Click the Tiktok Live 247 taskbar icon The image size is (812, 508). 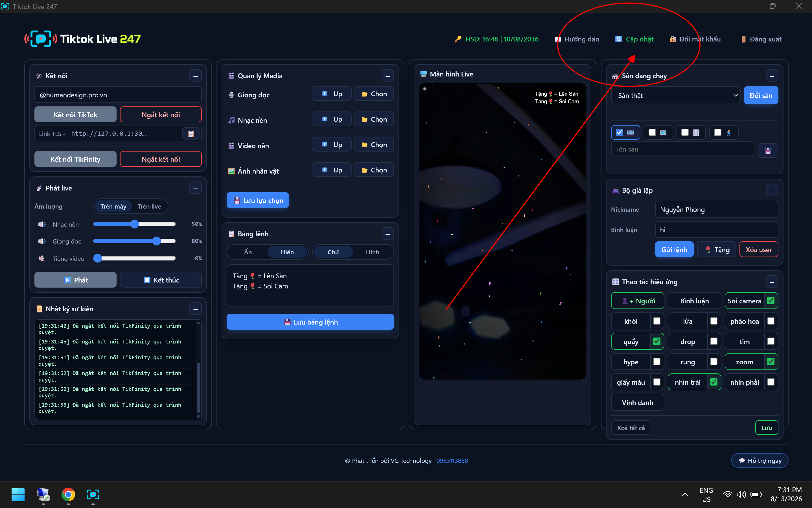pyautogui.click(x=93, y=494)
